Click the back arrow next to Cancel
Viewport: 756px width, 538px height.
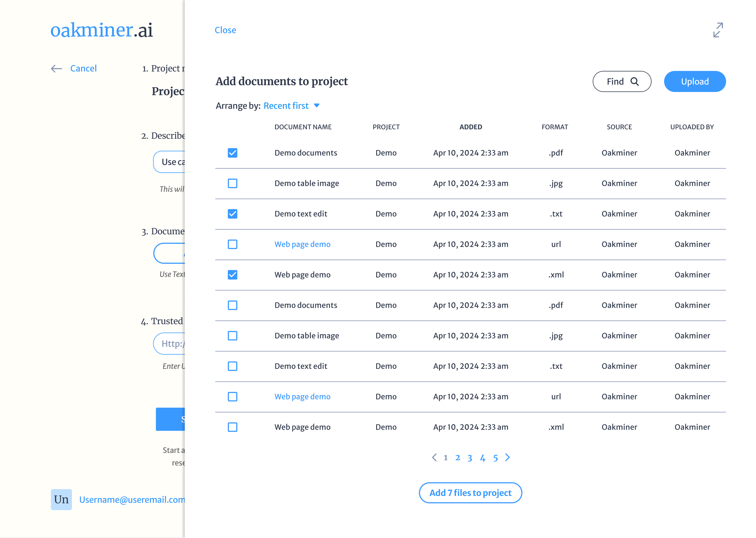pyautogui.click(x=56, y=69)
